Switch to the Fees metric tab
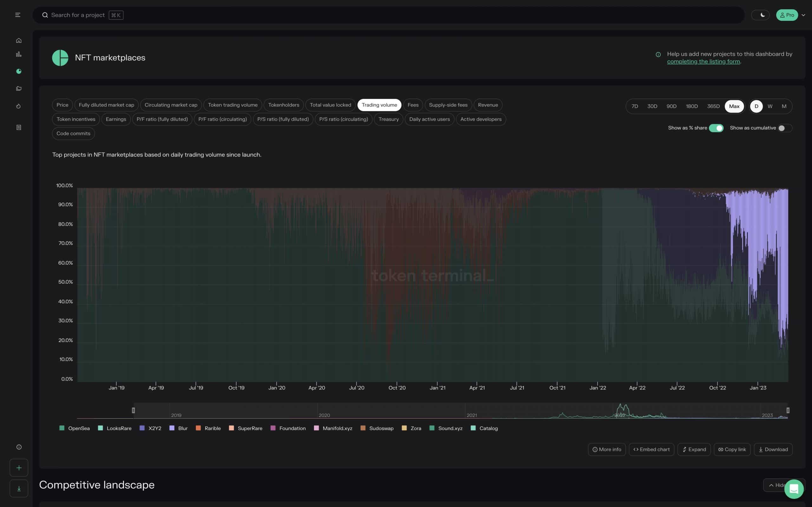Image resolution: width=812 pixels, height=507 pixels. (413, 105)
